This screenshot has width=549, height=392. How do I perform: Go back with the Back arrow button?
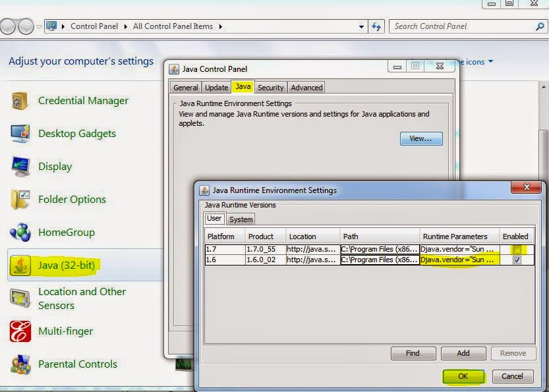point(8,26)
